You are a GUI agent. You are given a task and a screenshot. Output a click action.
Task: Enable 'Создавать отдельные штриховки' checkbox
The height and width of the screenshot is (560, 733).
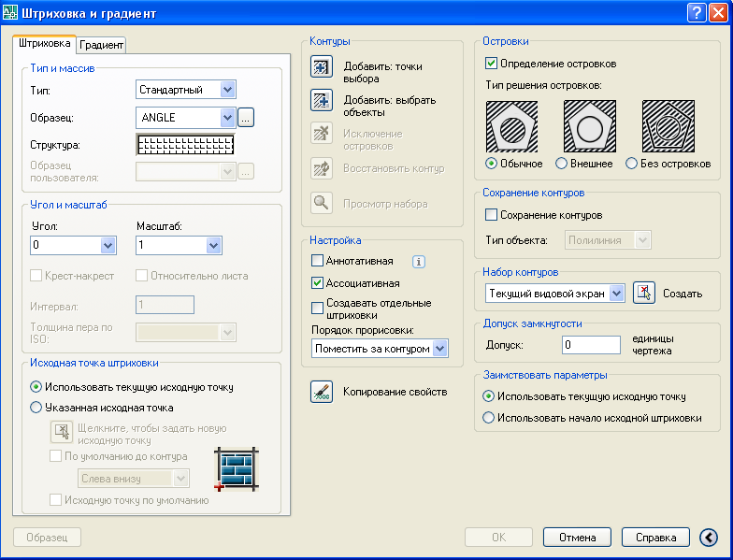pos(318,309)
